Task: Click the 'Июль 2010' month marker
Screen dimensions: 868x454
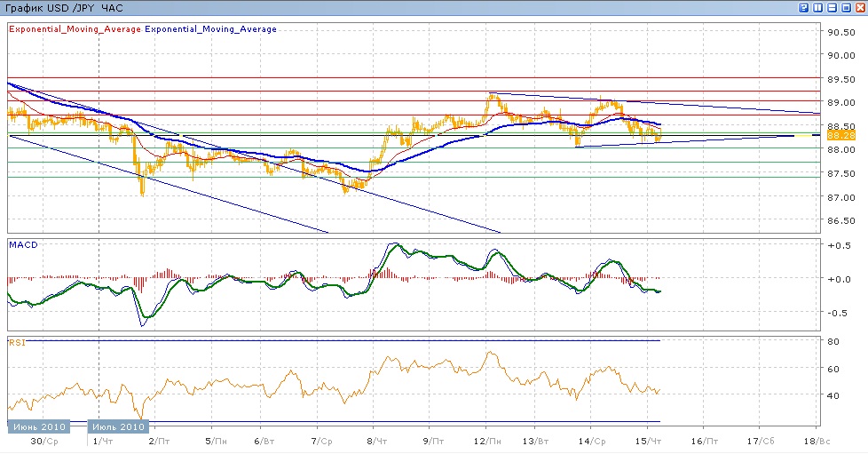Action: point(119,426)
